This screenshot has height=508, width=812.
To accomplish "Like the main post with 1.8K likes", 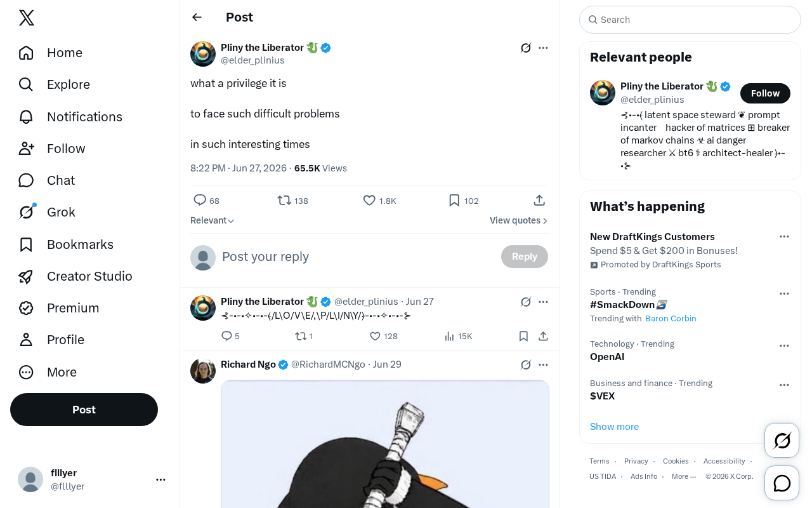I will point(379,201).
